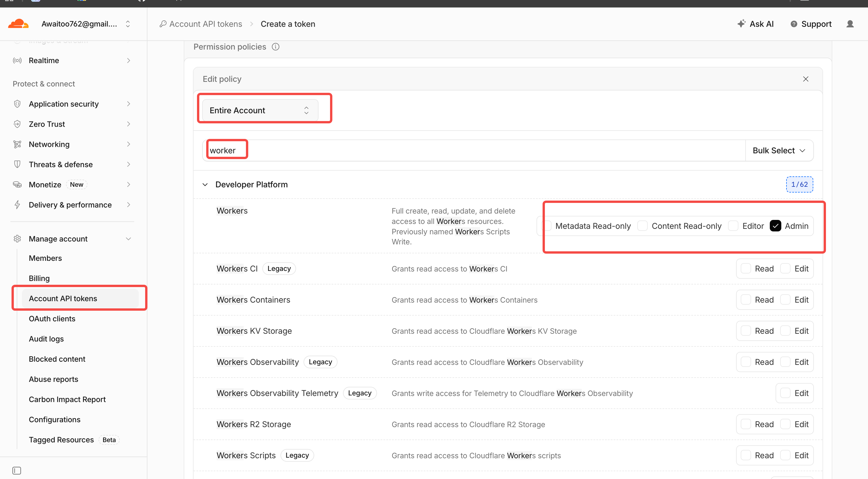This screenshot has width=868, height=479.
Task: Open the user profile icon
Action: click(850, 24)
